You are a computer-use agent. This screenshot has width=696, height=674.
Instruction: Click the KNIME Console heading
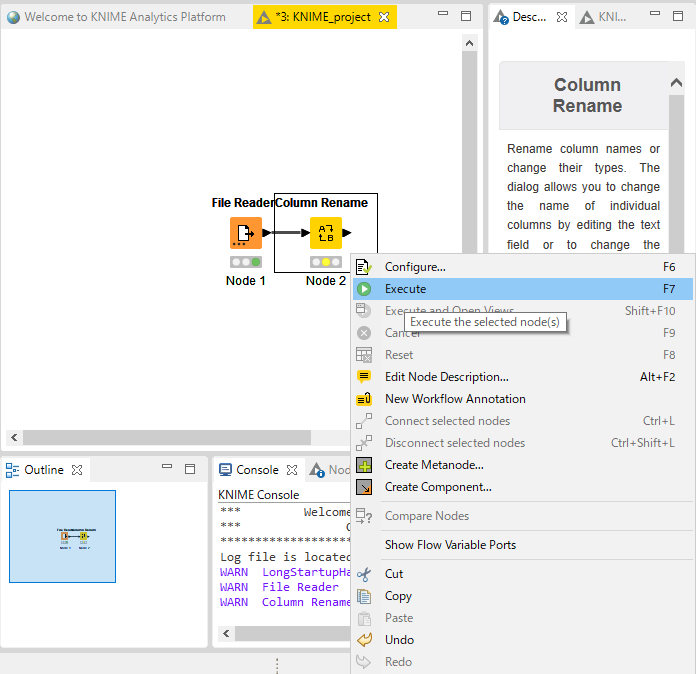(259, 495)
